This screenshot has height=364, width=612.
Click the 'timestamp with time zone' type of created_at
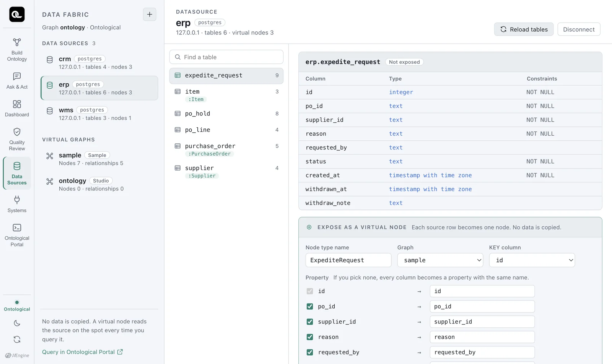pyautogui.click(x=430, y=175)
